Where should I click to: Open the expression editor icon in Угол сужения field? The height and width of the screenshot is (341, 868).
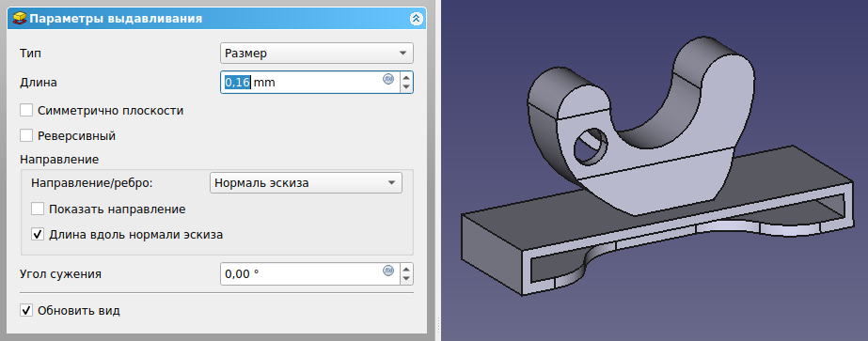388,271
